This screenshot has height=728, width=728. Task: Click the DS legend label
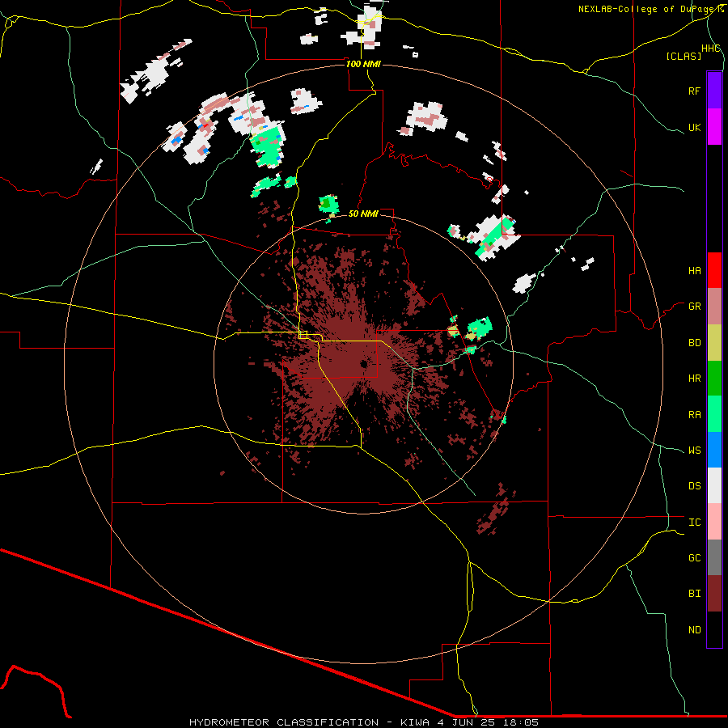click(694, 486)
